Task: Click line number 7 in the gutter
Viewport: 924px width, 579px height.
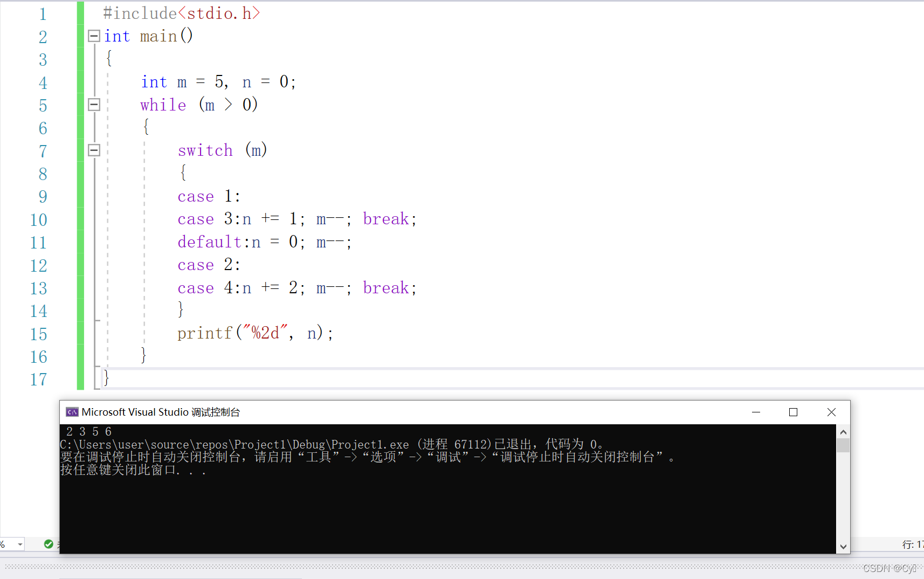Action: [43, 151]
